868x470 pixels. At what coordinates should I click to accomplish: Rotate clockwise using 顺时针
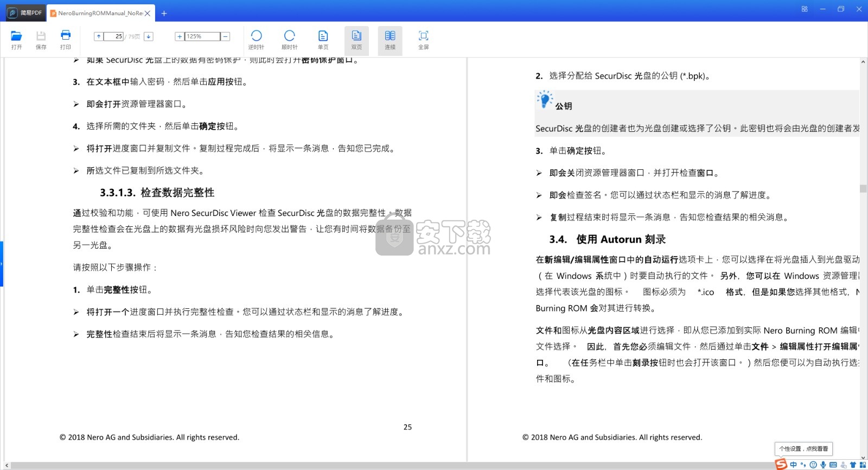pyautogui.click(x=290, y=40)
